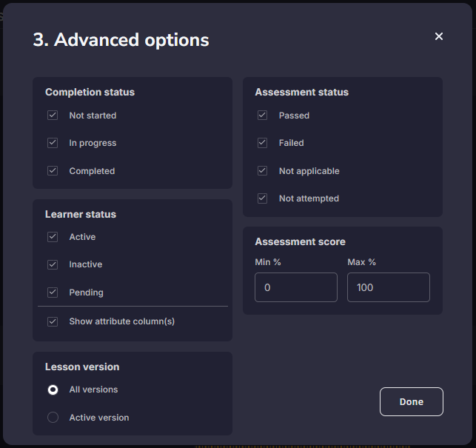Choose the Active version radio button

53,418
